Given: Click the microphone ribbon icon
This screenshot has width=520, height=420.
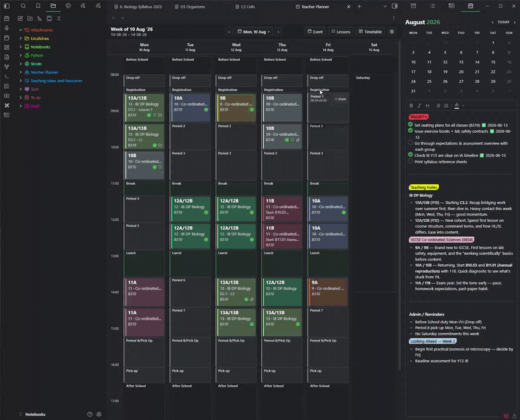Looking at the screenshot, I should [6, 29].
